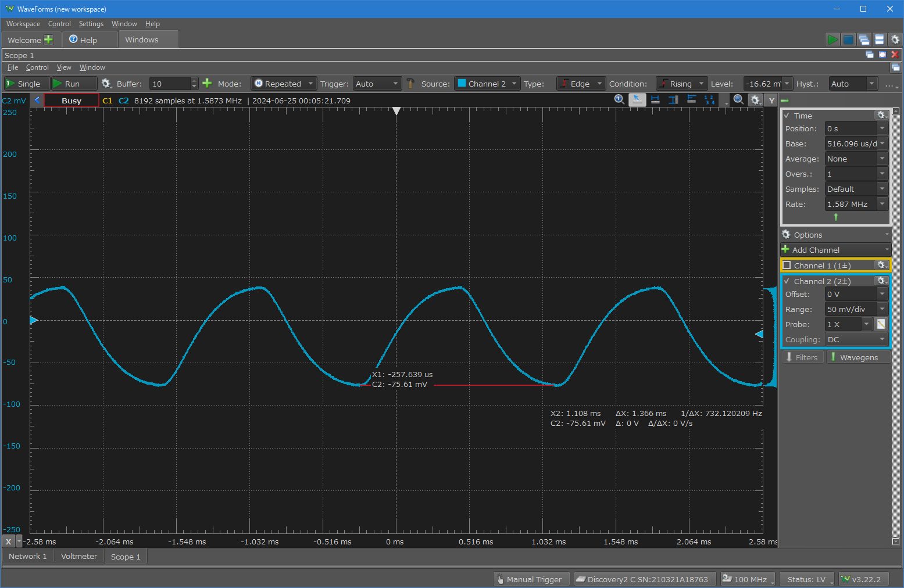Open the Condition Rising dropdown

click(x=681, y=84)
